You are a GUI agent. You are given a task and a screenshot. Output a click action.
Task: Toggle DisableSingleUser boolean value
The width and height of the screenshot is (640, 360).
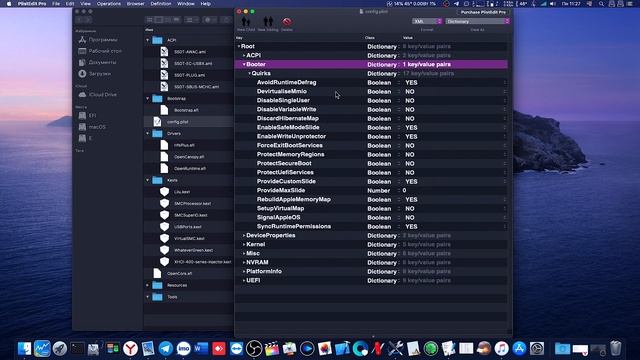pos(410,100)
